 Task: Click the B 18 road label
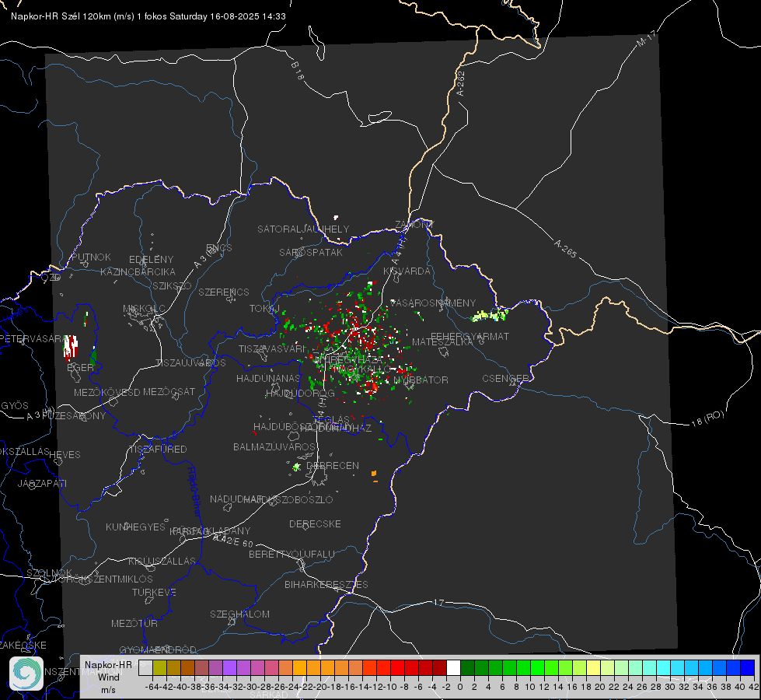pos(297,71)
